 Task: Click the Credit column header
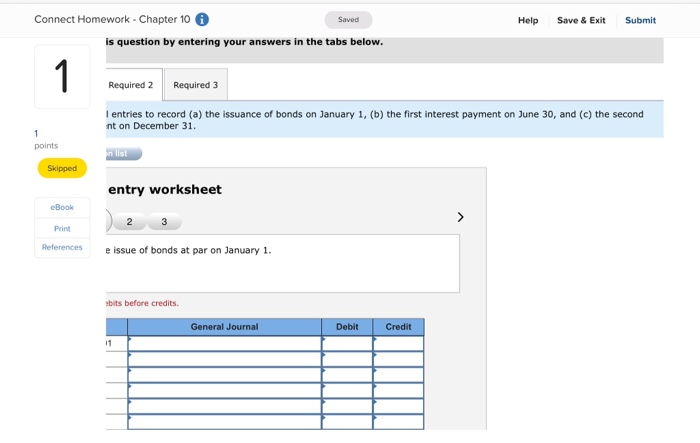coord(398,327)
